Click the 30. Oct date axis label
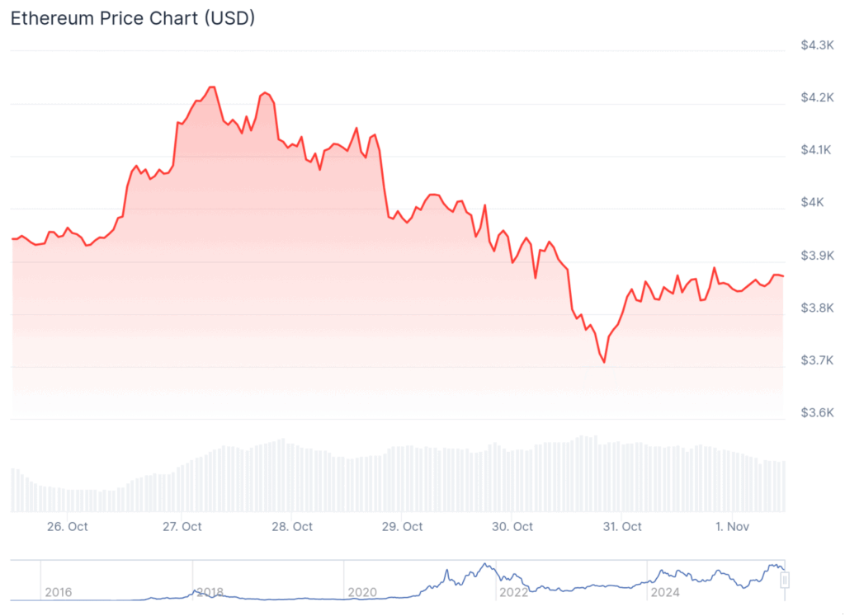 tap(512, 526)
